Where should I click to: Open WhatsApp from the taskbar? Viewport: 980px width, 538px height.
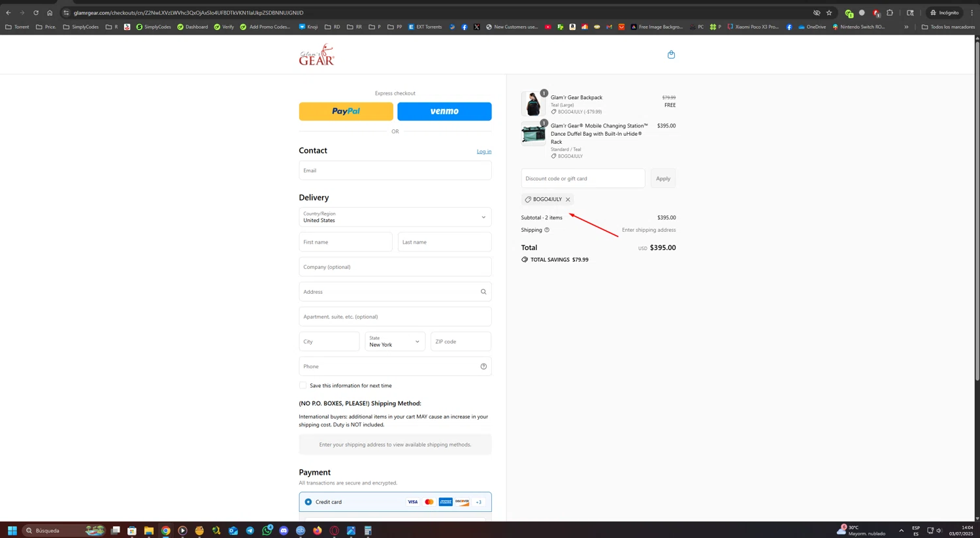tap(267, 531)
